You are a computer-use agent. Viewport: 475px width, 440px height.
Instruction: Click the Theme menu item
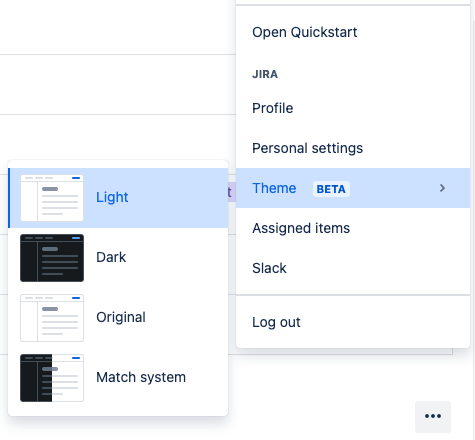click(x=353, y=188)
